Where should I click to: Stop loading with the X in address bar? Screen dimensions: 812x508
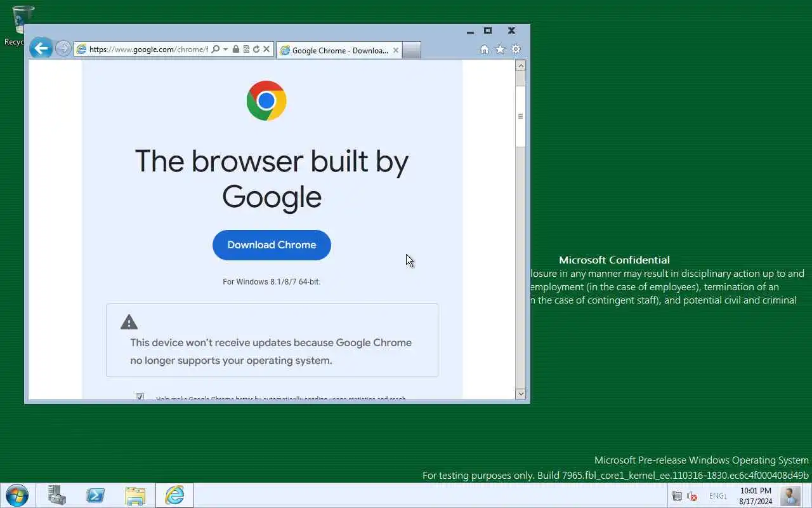(x=266, y=49)
